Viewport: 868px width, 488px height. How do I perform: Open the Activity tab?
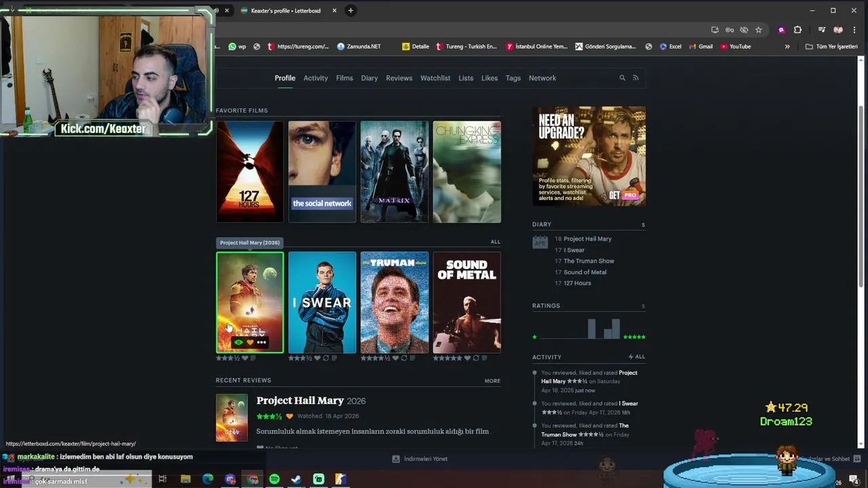(x=315, y=78)
